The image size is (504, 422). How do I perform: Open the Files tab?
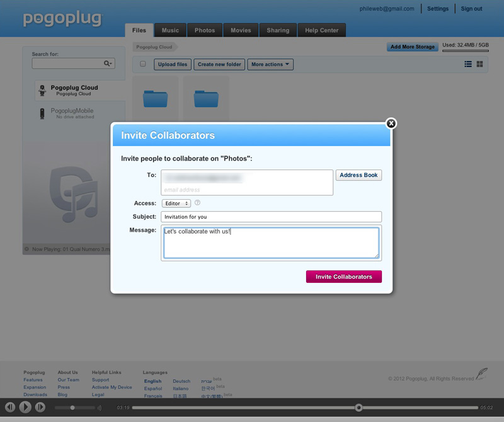(139, 30)
